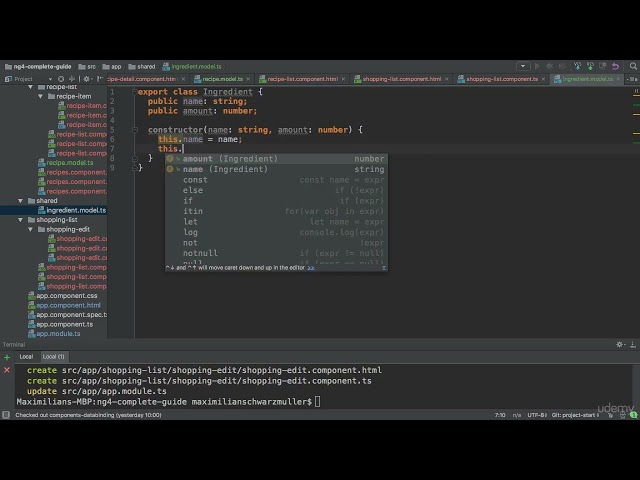Click ng4-complete-guide breadcrumb
This screenshot has height=480, width=640.
tap(38, 67)
